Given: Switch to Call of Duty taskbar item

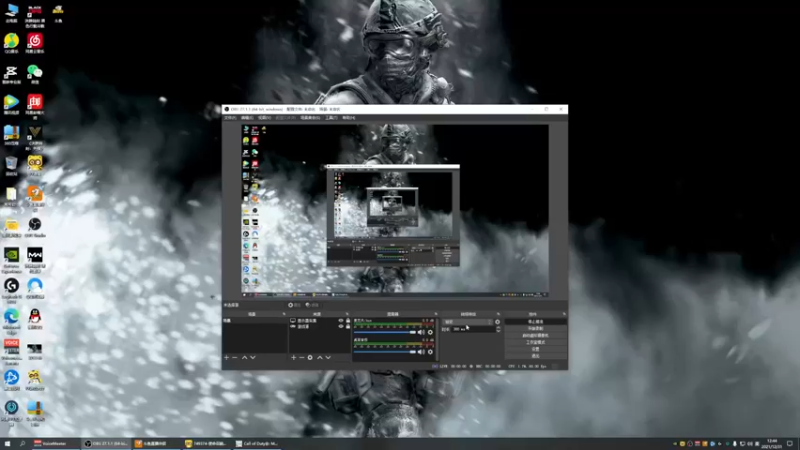Looking at the screenshot, I should point(258,443).
